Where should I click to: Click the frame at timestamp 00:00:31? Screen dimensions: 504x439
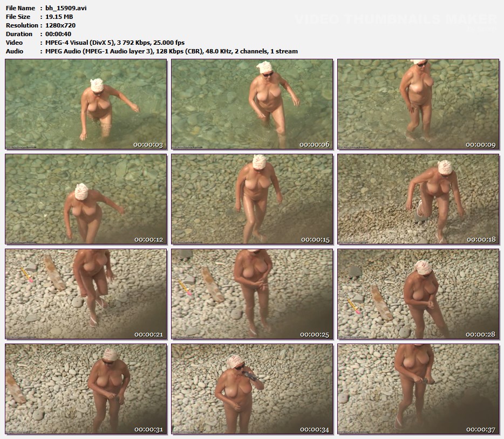(x=86, y=389)
